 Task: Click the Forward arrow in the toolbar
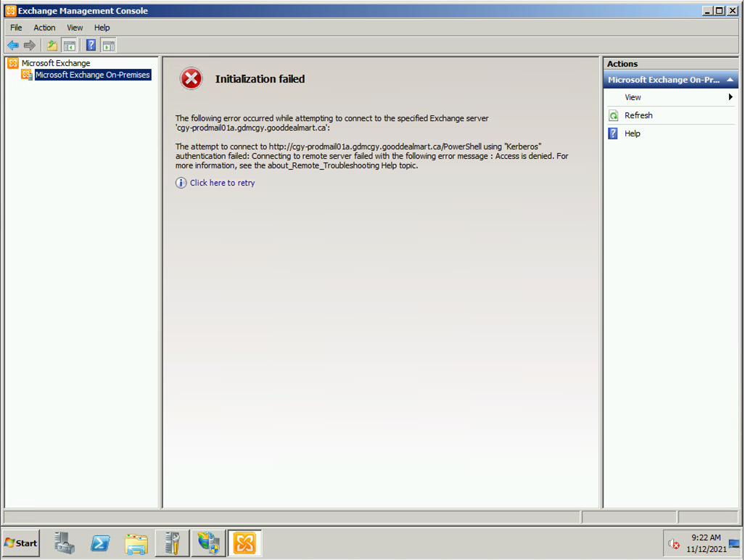coord(30,46)
